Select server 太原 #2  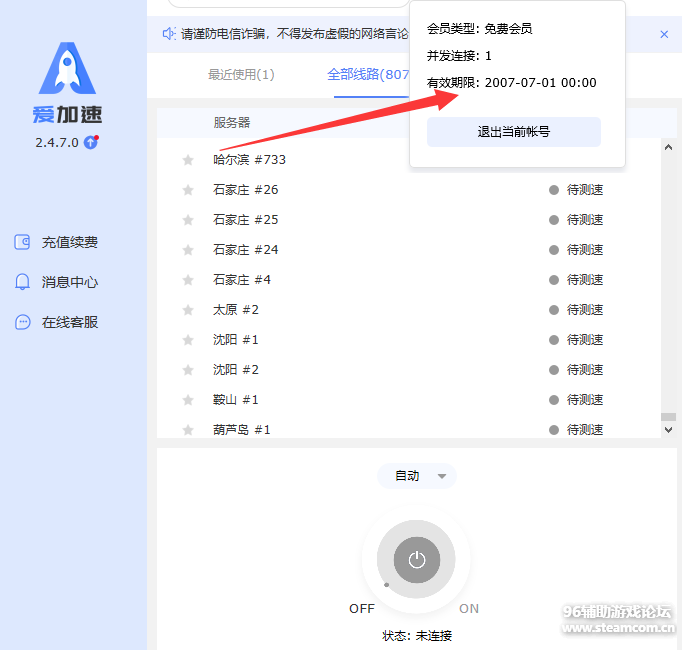236,309
